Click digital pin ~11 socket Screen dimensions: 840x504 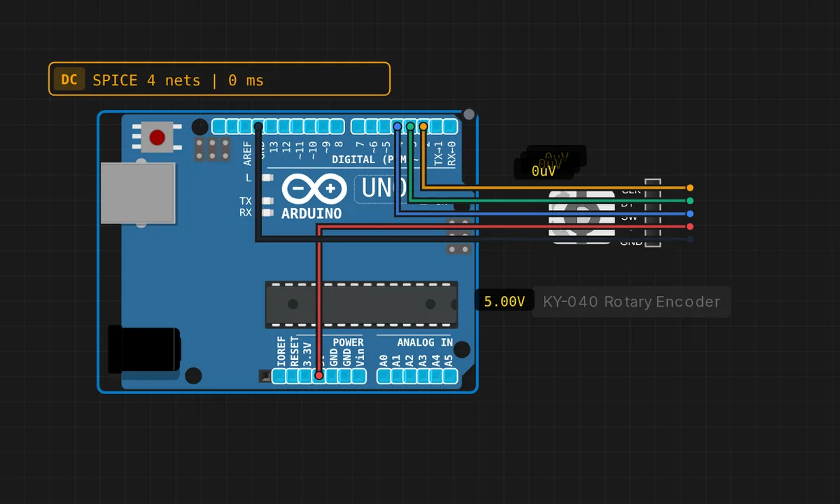tap(297, 127)
